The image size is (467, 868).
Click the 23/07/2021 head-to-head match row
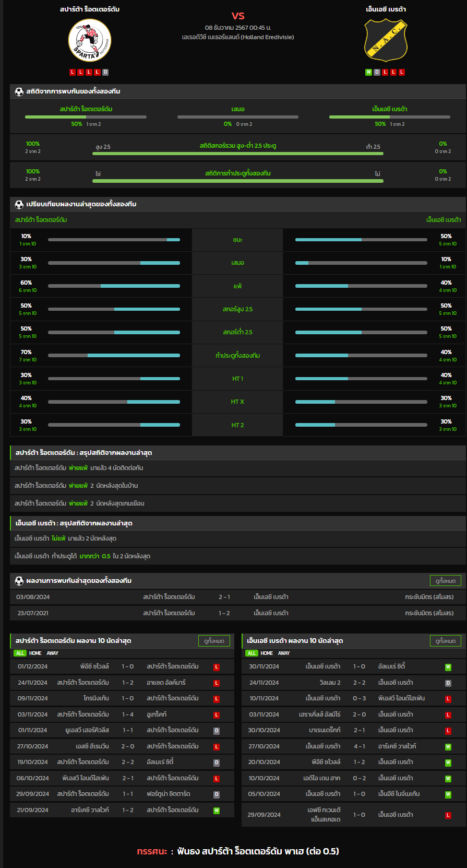coord(238,613)
